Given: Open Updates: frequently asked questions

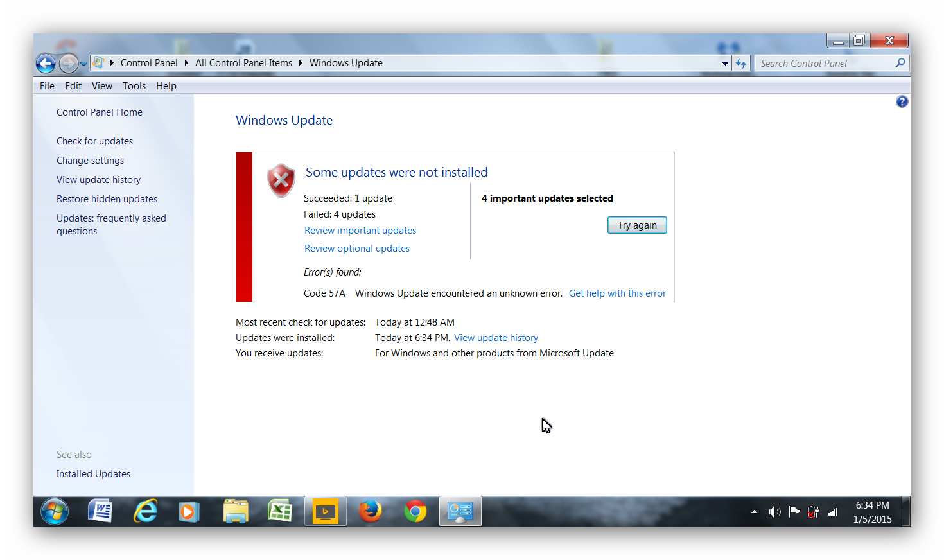Looking at the screenshot, I should (111, 225).
